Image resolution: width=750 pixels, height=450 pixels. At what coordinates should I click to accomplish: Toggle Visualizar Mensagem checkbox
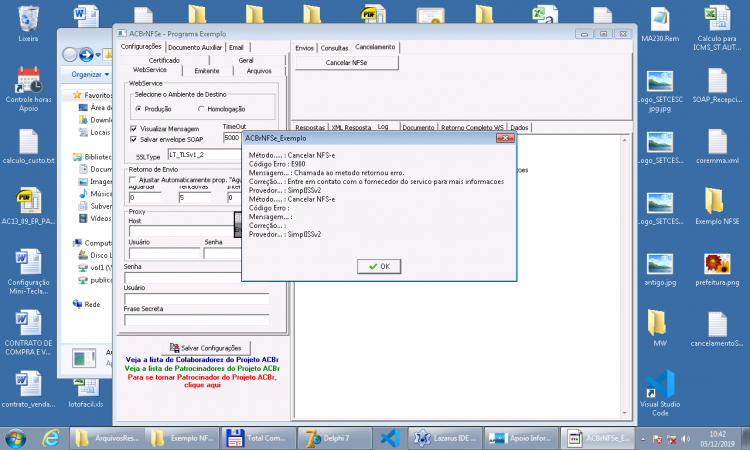click(133, 129)
